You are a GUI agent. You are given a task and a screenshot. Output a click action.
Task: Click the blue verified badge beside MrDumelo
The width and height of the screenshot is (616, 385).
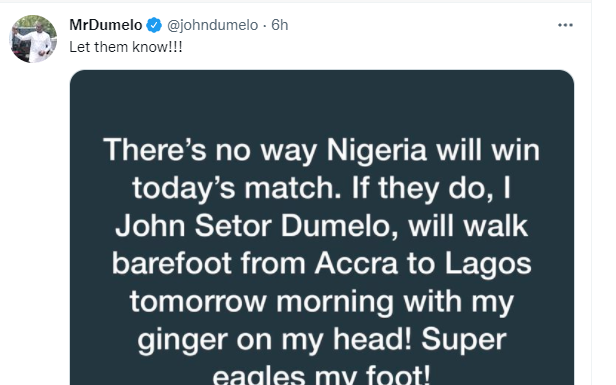click(x=154, y=25)
